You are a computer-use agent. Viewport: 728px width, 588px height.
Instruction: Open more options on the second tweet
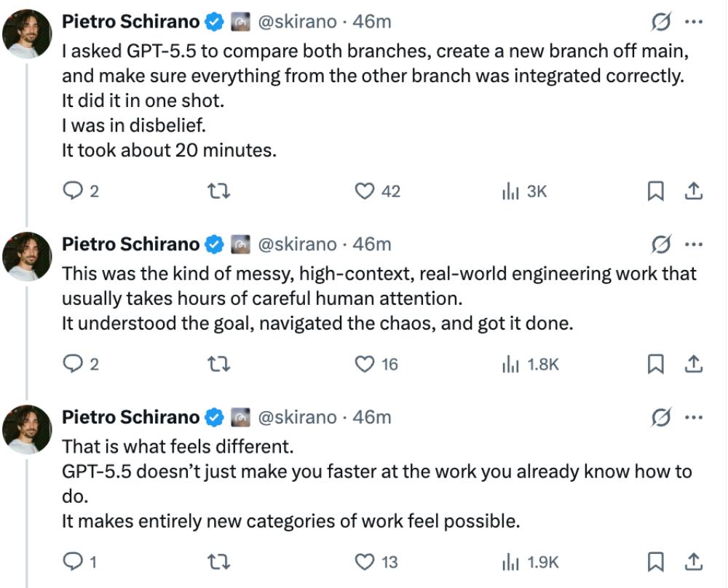click(694, 244)
